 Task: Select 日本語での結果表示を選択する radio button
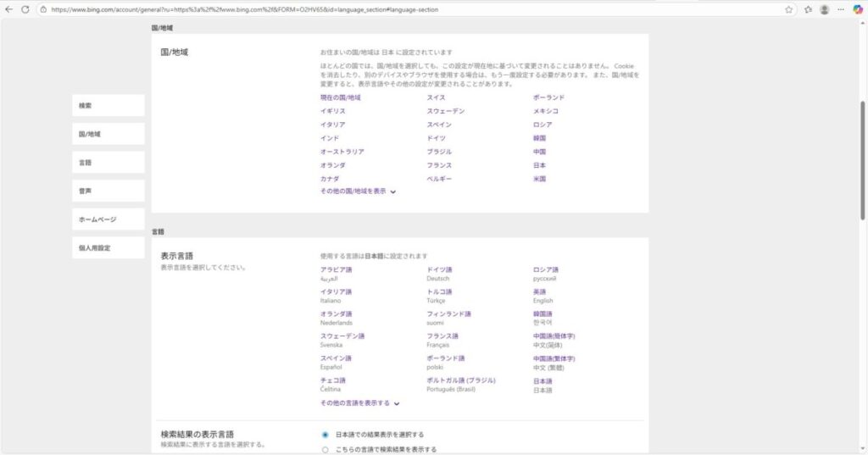click(x=325, y=435)
